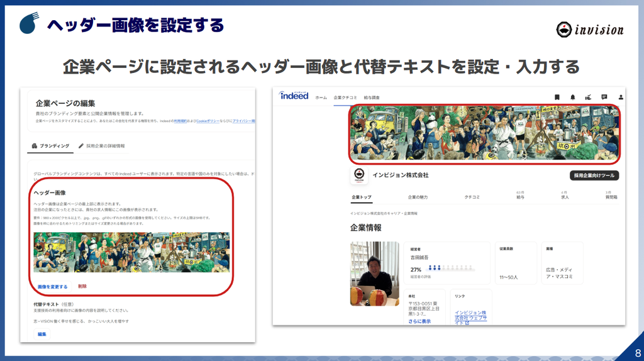The width and height of the screenshot is (644, 361).
Task: Open the user profile icon
Action: click(x=621, y=97)
